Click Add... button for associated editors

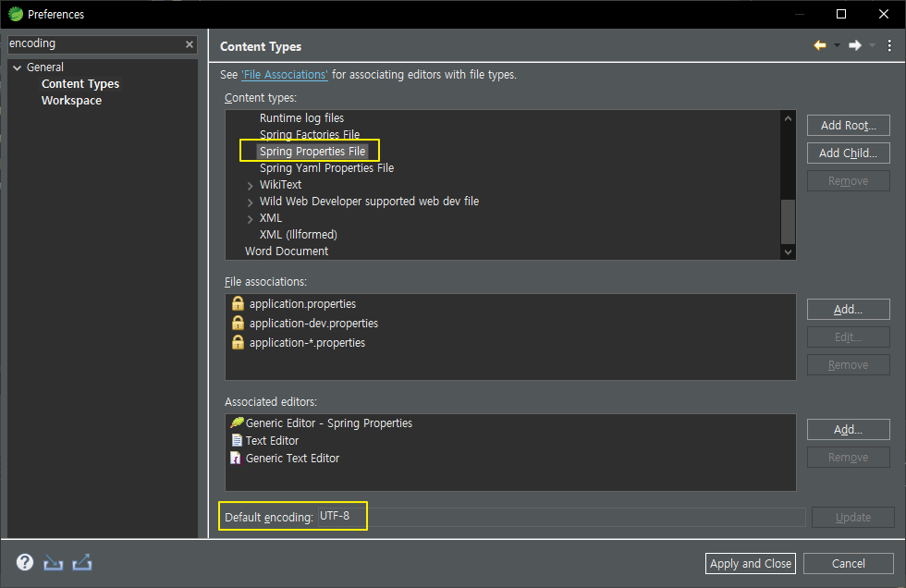849,430
